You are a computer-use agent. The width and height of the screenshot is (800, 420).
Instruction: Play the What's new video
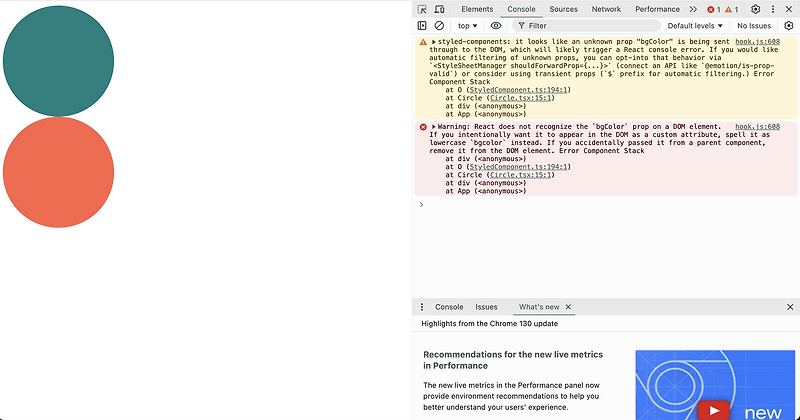[x=714, y=411]
